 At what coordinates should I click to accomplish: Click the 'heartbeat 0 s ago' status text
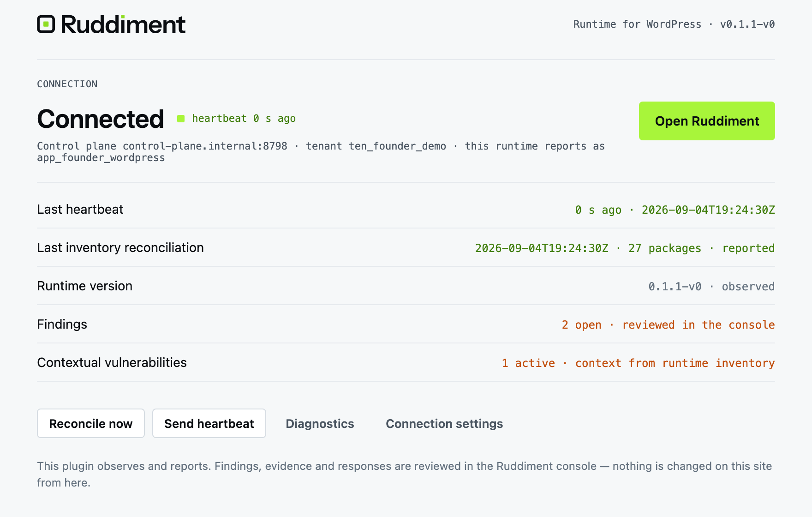(x=244, y=119)
